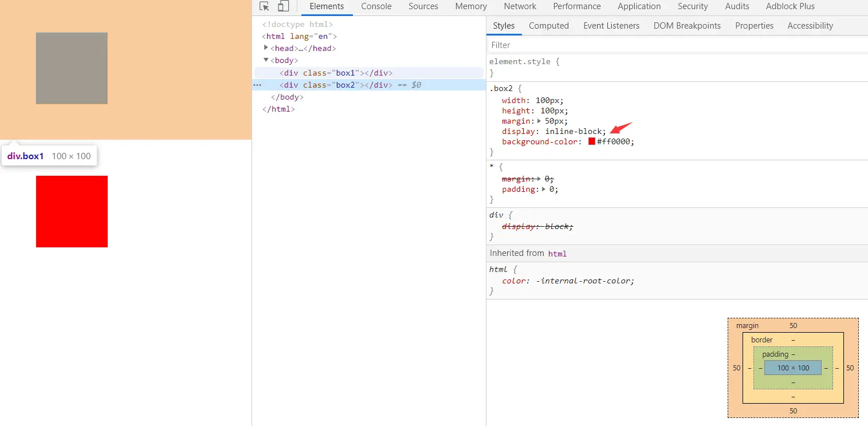Screen dimensions: 868x426
Task: Expand the head element node
Action: [x=266, y=48]
